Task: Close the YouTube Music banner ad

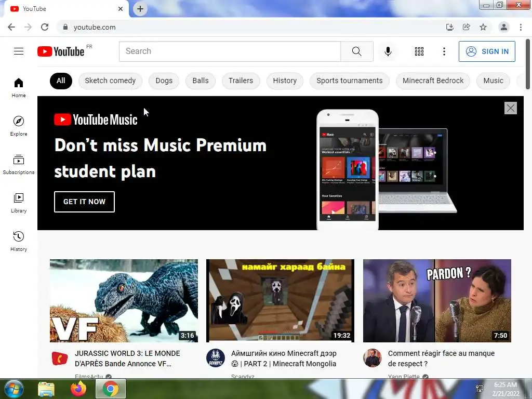Action: [x=510, y=108]
